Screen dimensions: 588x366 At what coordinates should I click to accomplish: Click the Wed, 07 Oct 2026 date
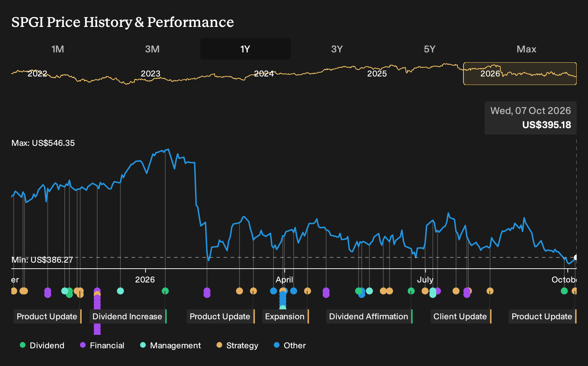pyautogui.click(x=531, y=111)
